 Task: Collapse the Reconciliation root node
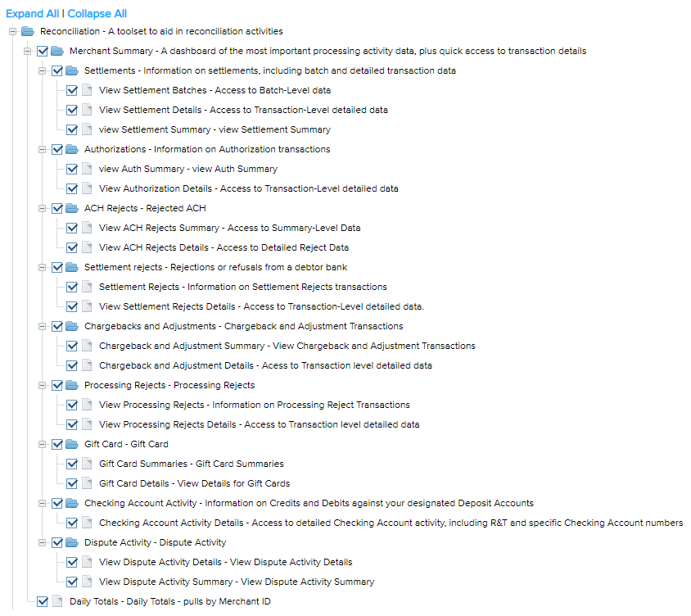[x=13, y=31]
